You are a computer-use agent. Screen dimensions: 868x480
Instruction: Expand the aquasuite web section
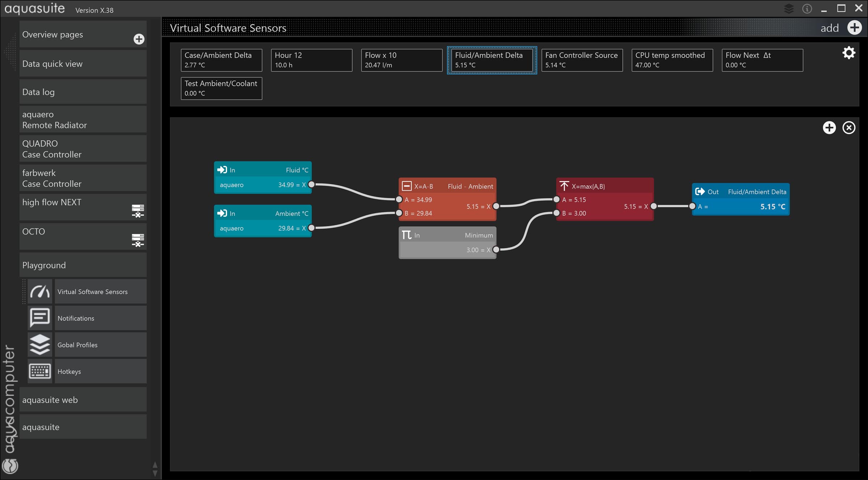pos(83,400)
